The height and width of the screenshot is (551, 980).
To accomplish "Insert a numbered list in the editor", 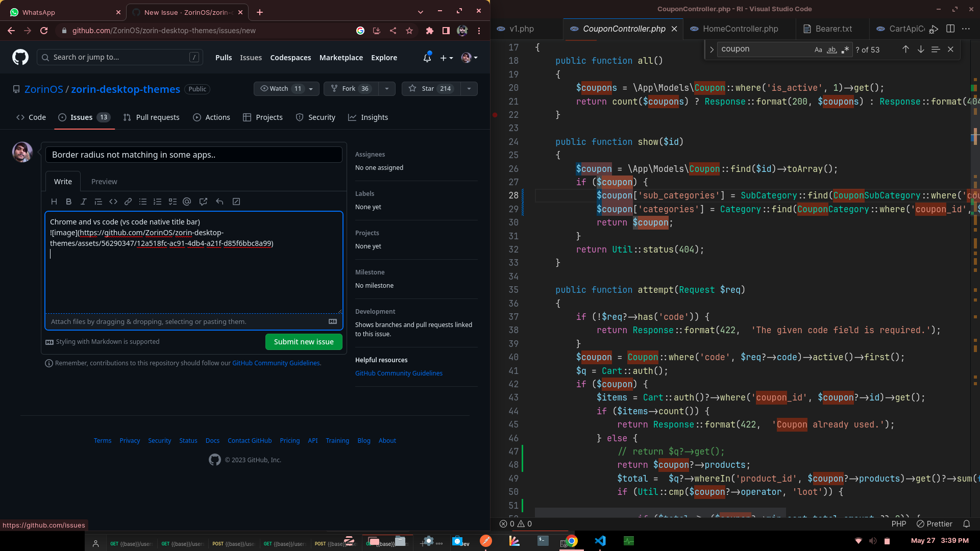I will 157,202.
